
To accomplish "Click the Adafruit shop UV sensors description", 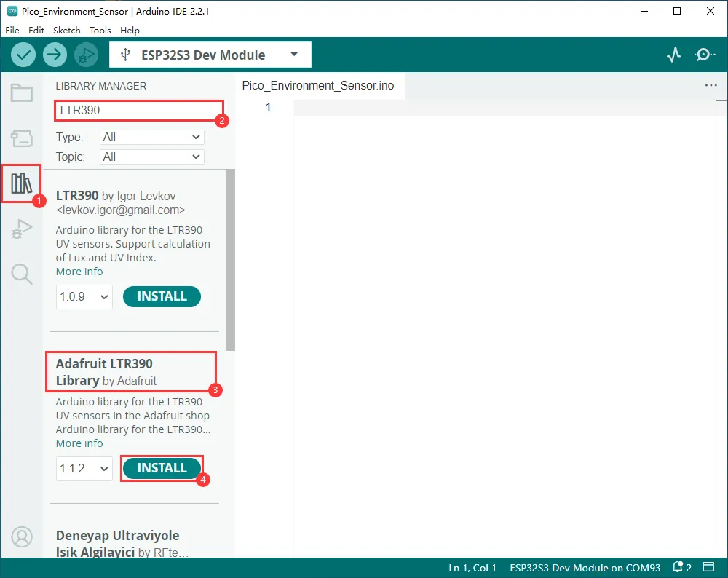I will pyautogui.click(x=132, y=416).
